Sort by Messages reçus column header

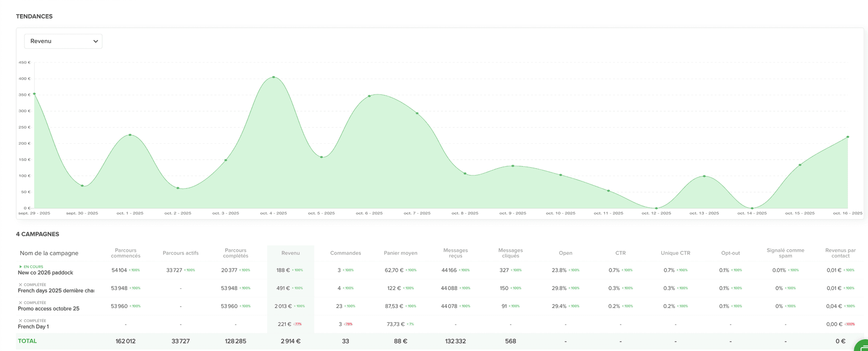tap(455, 253)
